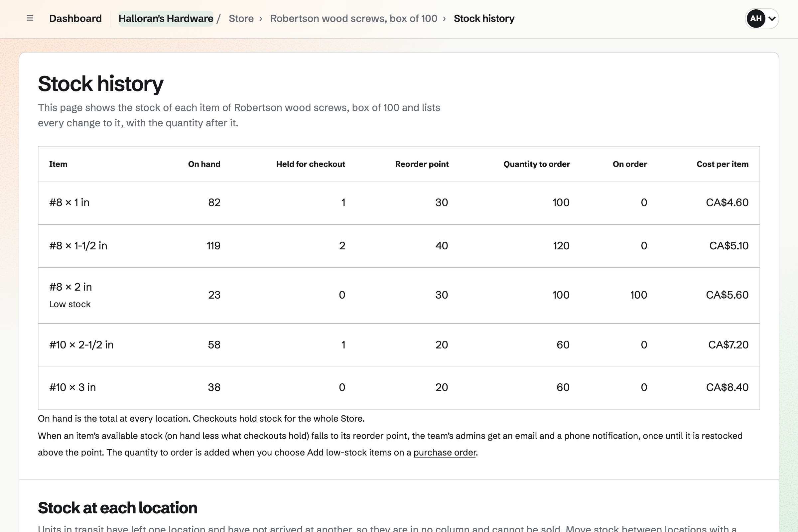Click the Stock history page heading
This screenshot has width=798, height=532.
[x=100, y=84]
